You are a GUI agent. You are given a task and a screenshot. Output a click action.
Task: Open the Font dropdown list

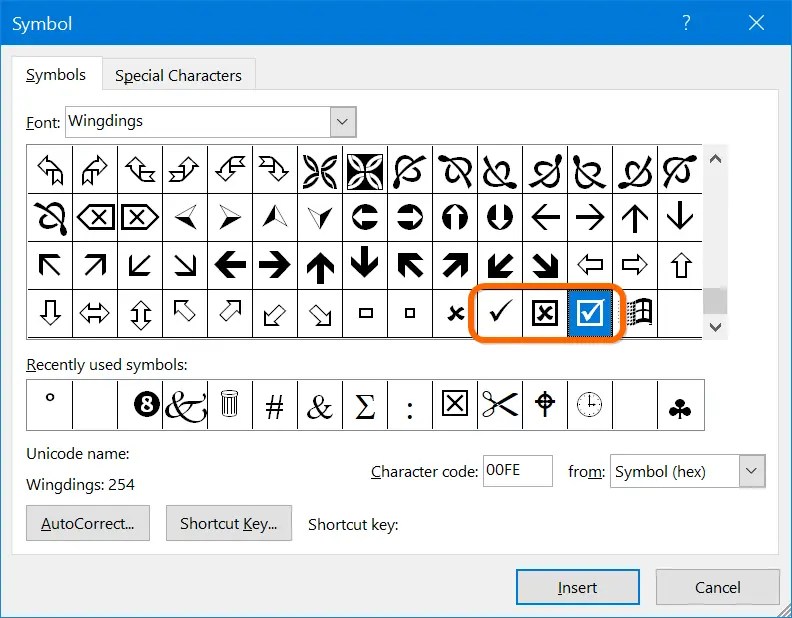(x=343, y=122)
